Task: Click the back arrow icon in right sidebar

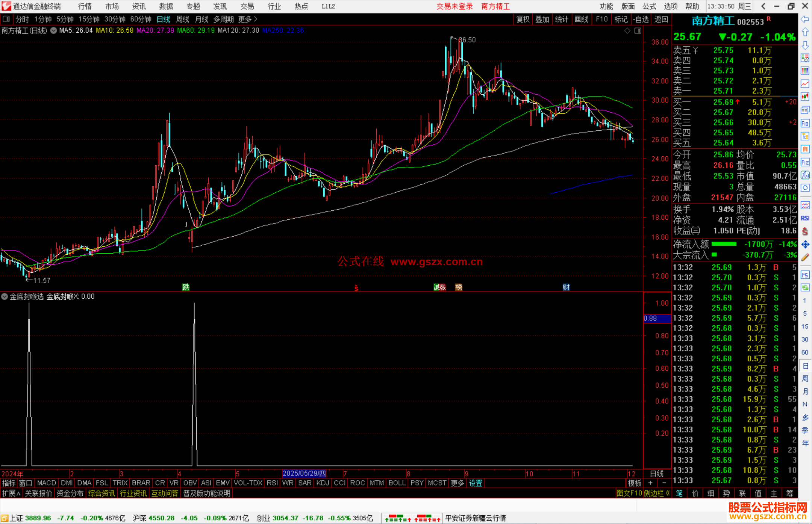Action: (x=805, y=19)
